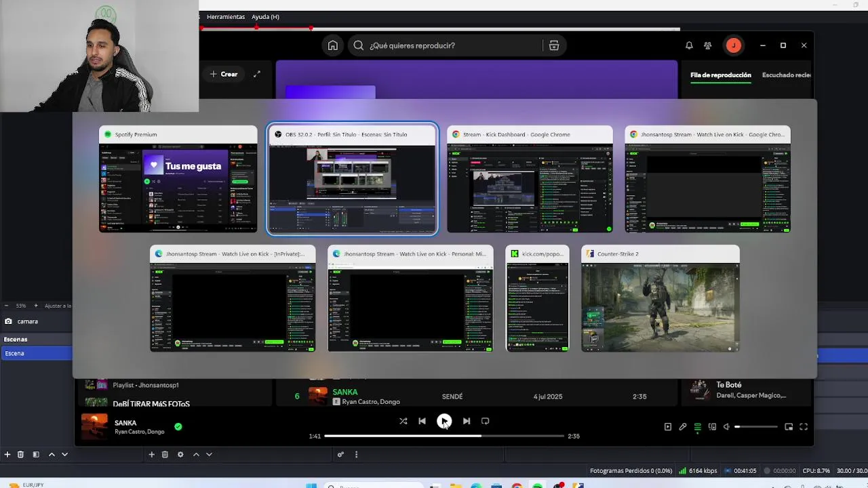Click Fotogramas Perdidos status bar entry
Viewport: 868px width, 488px height.
click(631, 470)
